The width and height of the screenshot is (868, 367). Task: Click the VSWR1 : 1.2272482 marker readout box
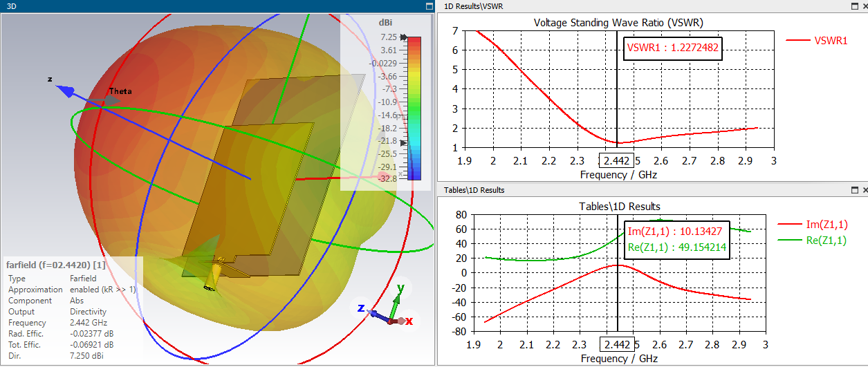coord(673,48)
